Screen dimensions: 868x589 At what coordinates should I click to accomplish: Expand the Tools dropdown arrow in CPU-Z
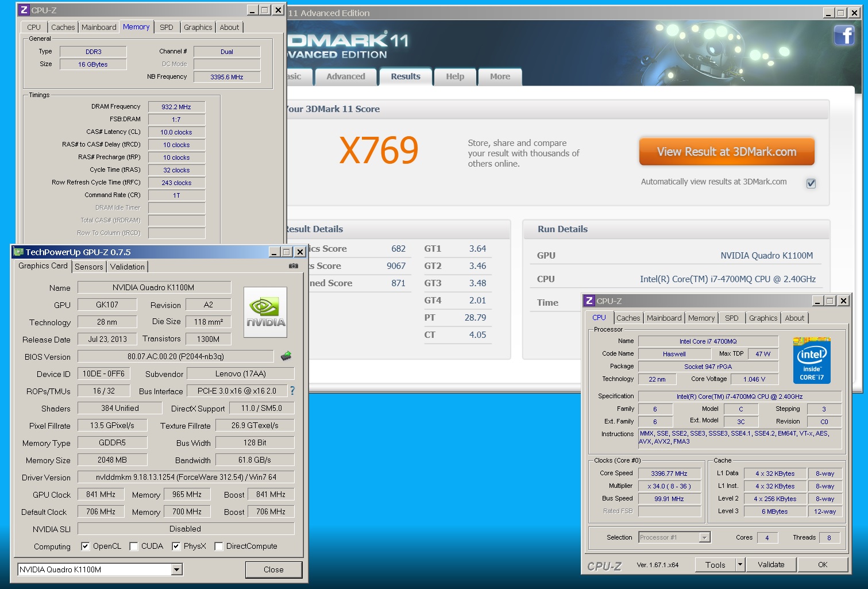tap(740, 564)
